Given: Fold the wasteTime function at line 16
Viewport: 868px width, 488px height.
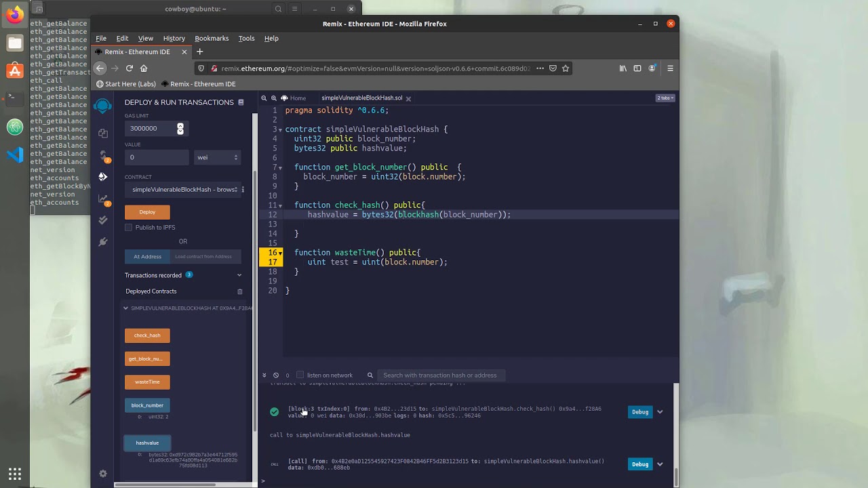Looking at the screenshot, I should coord(280,253).
